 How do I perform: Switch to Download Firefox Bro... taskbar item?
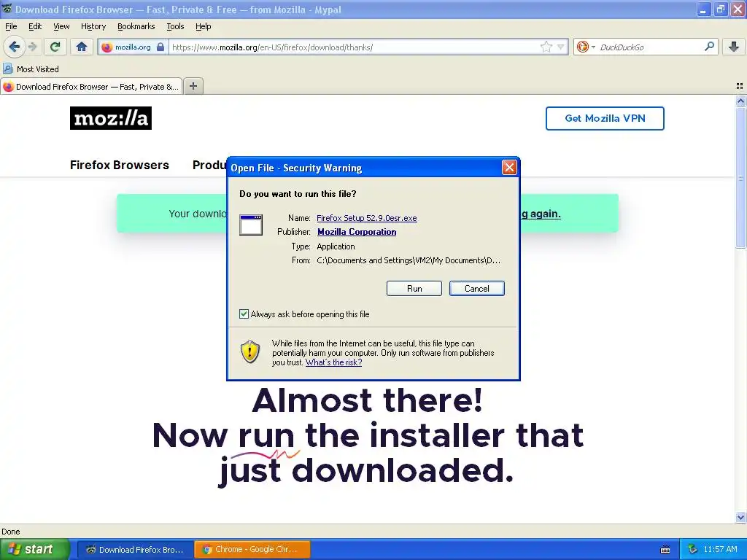coord(135,550)
